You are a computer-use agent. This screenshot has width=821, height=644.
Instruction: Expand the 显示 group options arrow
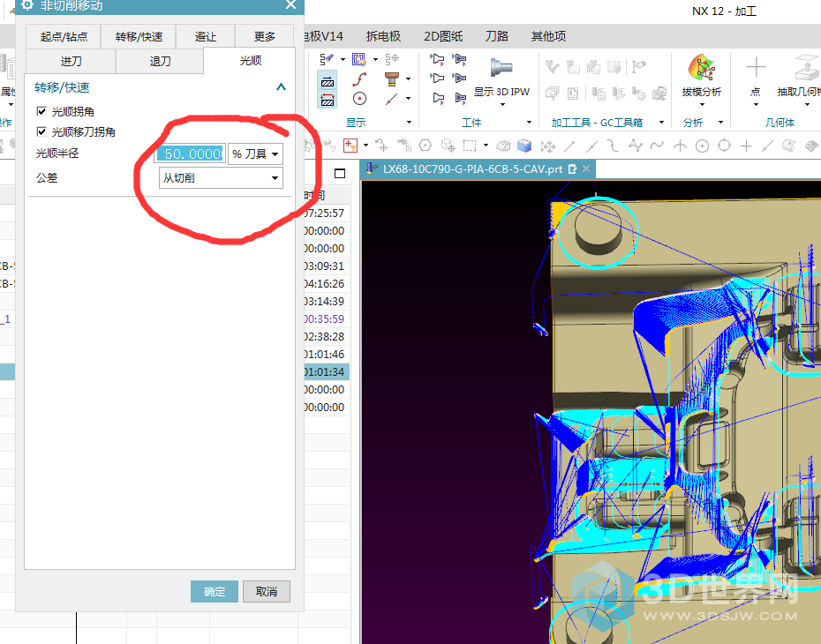[x=409, y=123]
